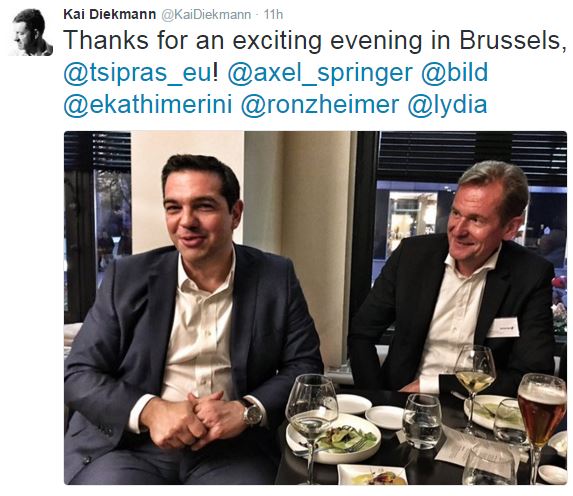Click the water tumbler in table center
Viewport: 573px width, 496px height.
[422, 421]
